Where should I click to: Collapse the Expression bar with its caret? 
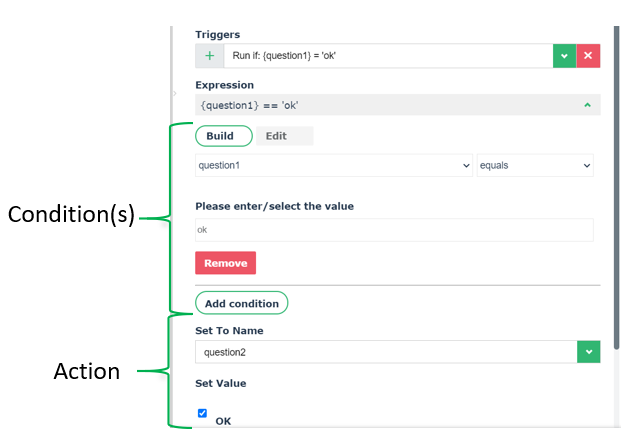coord(587,105)
